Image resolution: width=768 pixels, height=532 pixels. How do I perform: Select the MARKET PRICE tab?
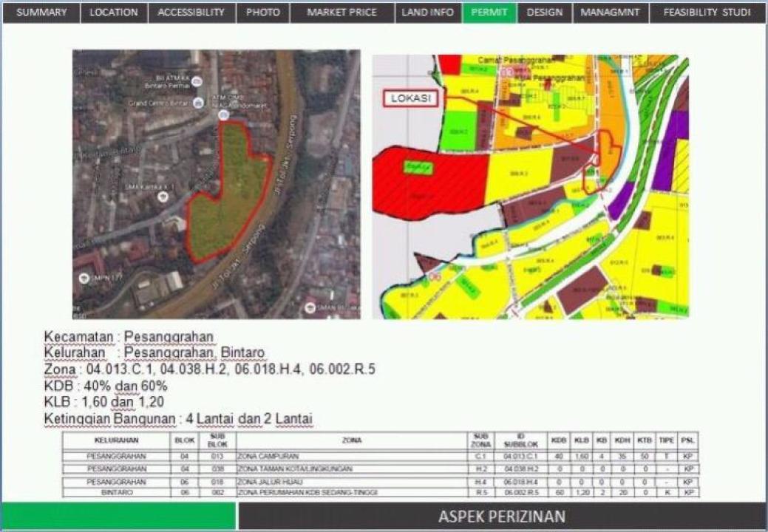[x=341, y=13]
